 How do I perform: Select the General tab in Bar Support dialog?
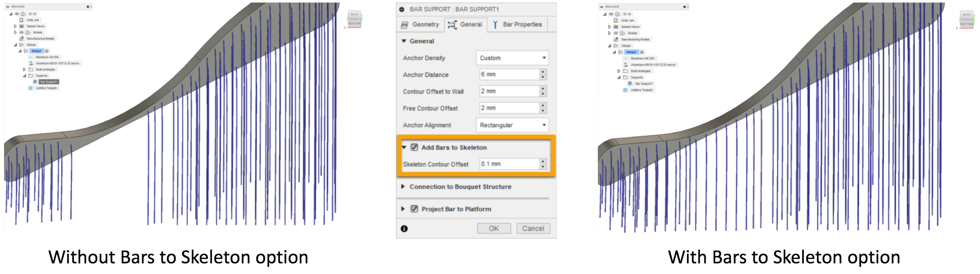[465, 24]
